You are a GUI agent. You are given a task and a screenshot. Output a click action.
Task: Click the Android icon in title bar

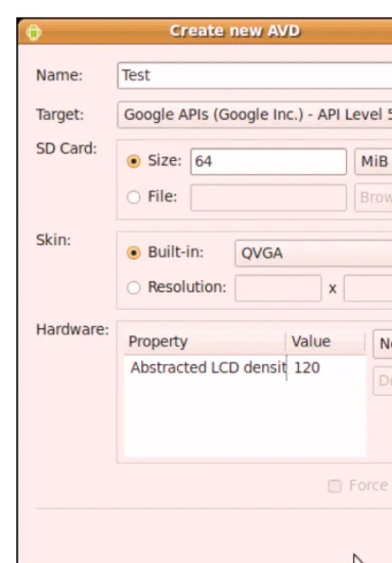point(33,33)
